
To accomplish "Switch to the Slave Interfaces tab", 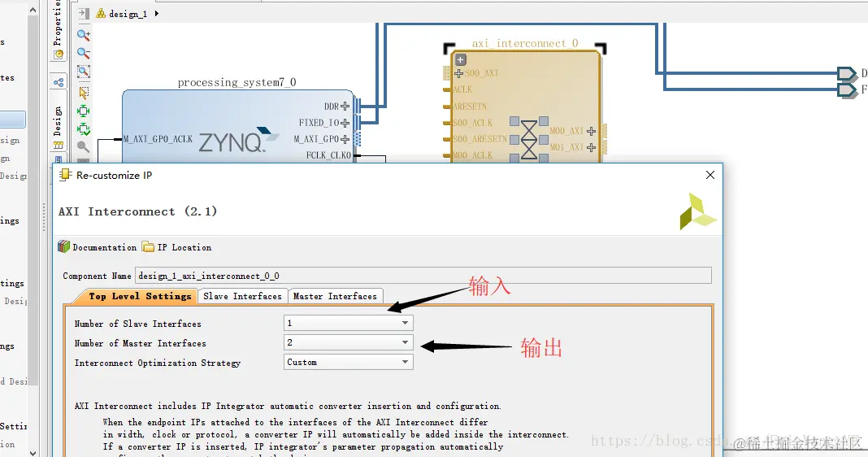I will 242,296.
